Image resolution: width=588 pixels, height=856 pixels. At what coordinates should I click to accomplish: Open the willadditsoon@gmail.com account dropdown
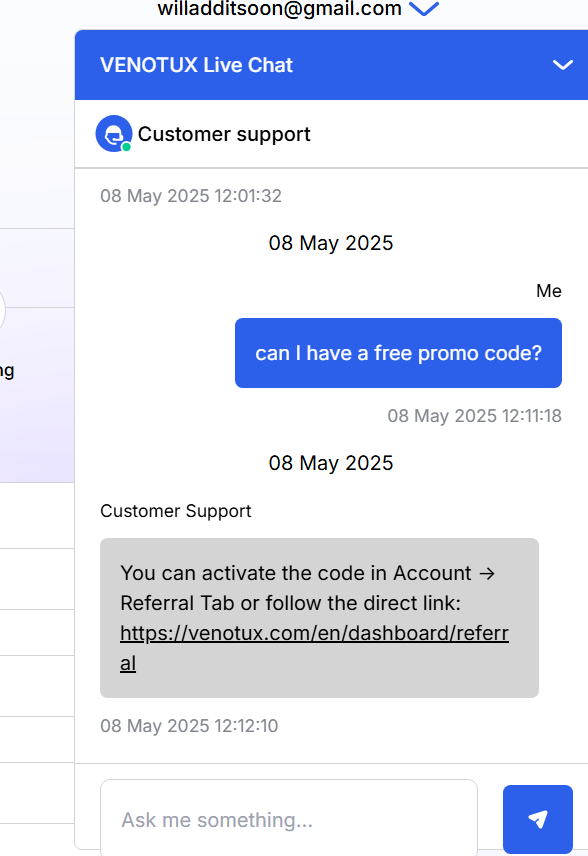(x=424, y=8)
